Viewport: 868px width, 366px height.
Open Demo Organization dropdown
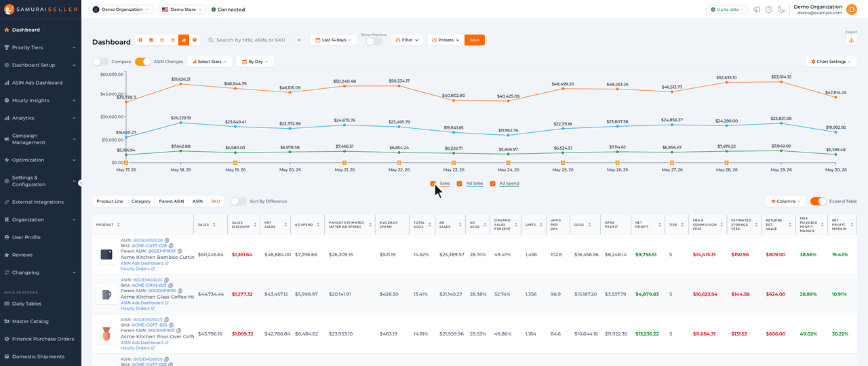pos(121,9)
